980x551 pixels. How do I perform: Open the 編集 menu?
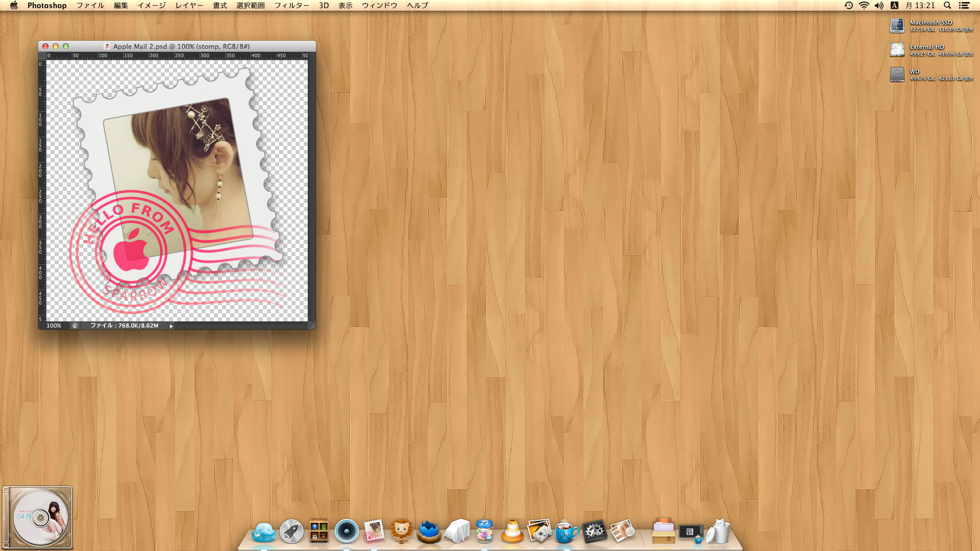[121, 6]
